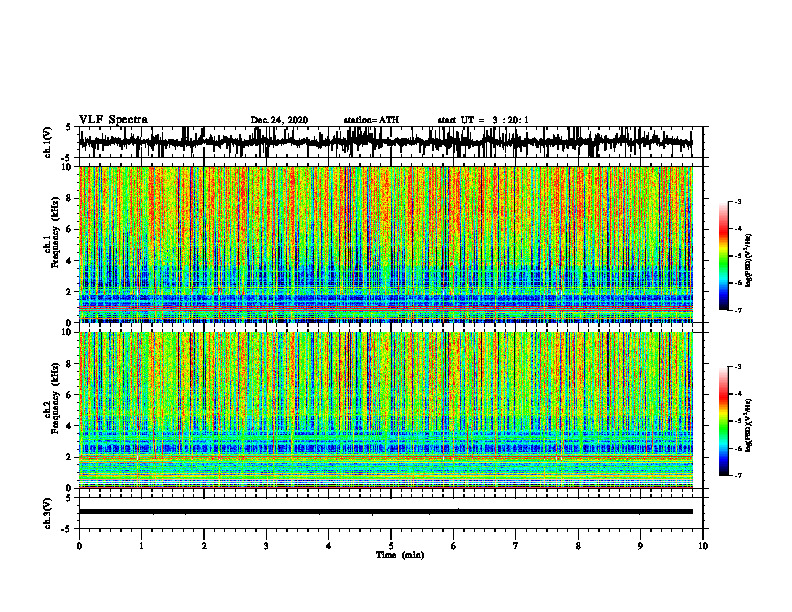This screenshot has width=792, height=612.
Task: Click the "Time (min)" axis label
Action: click(x=400, y=555)
